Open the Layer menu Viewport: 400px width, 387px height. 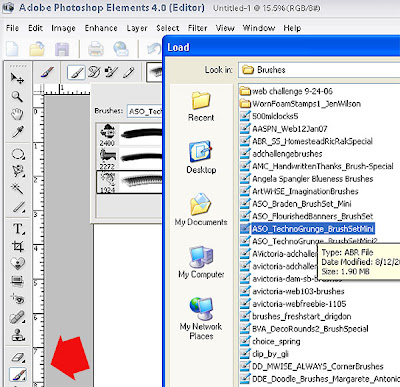[137, 28]
